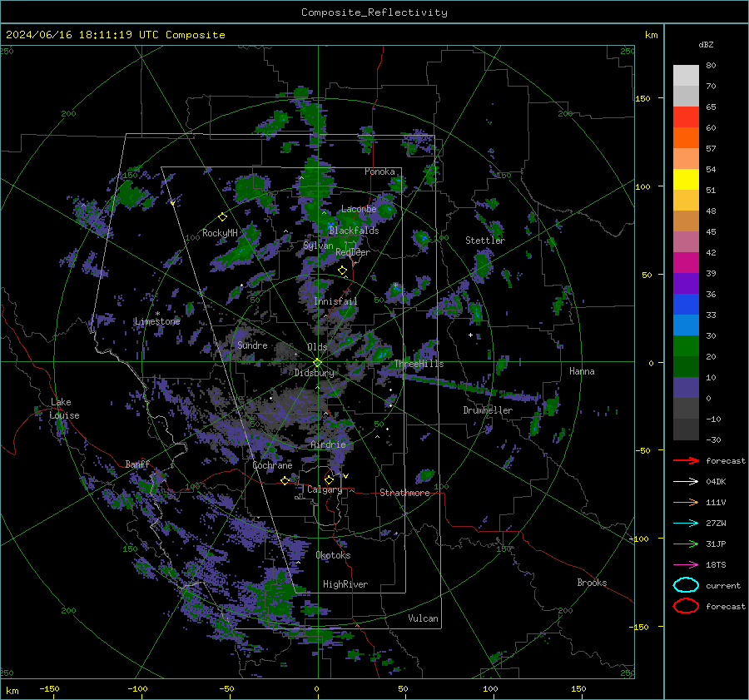The height and width of the screenshot is (700, 749).
Task: Click the HighRiver label
Action: [345, 584]
